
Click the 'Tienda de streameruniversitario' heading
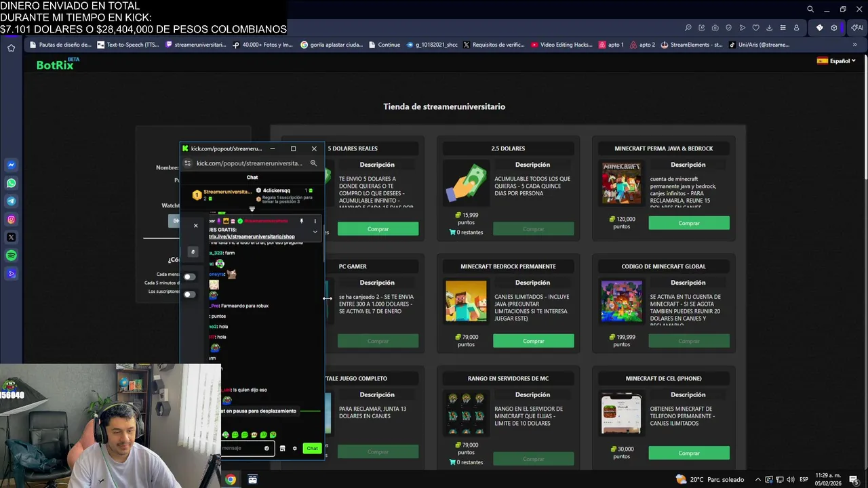[444, 106]
